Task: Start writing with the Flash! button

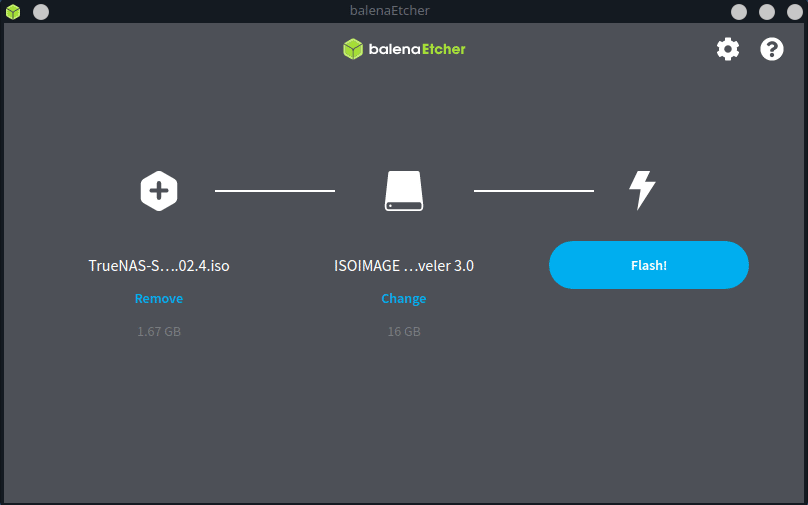Action: pyautogui.click(x=649, y=265)
